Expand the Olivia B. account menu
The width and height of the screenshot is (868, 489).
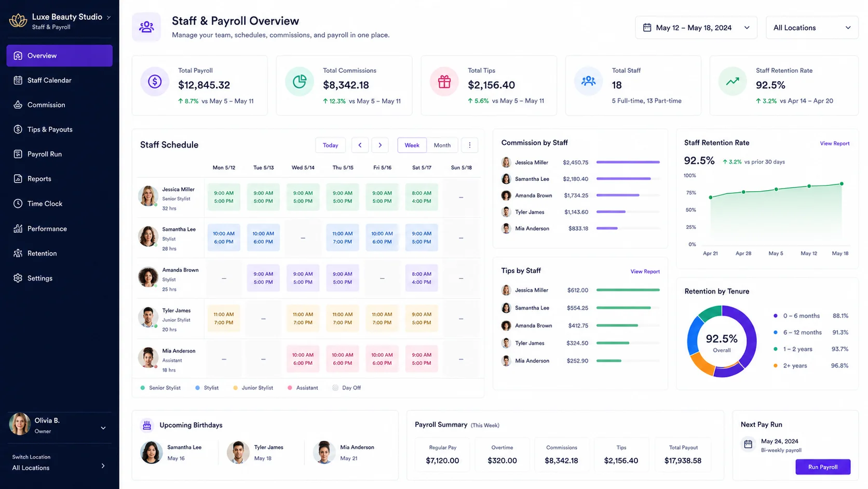pos(103,428)
